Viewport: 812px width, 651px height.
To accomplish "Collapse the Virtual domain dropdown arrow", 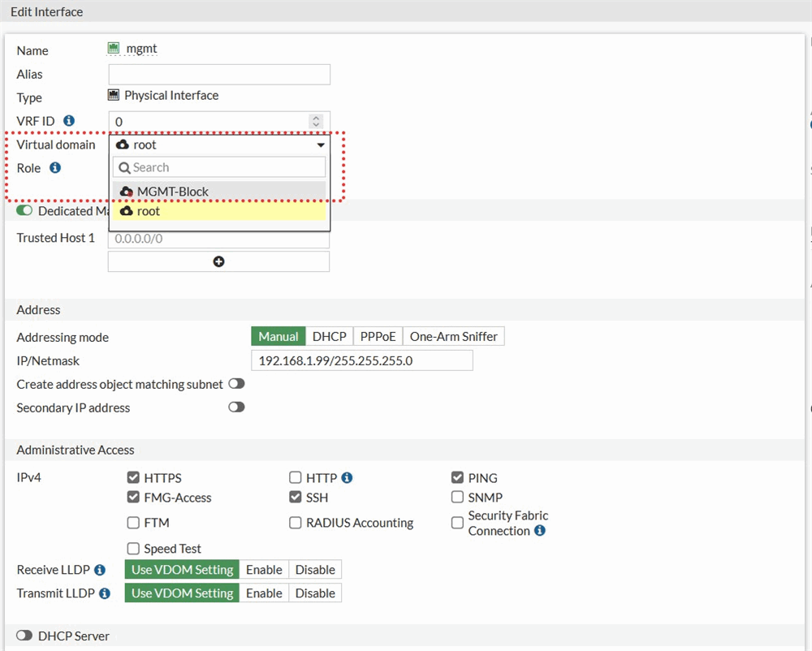I will click(x=321, y=145).
